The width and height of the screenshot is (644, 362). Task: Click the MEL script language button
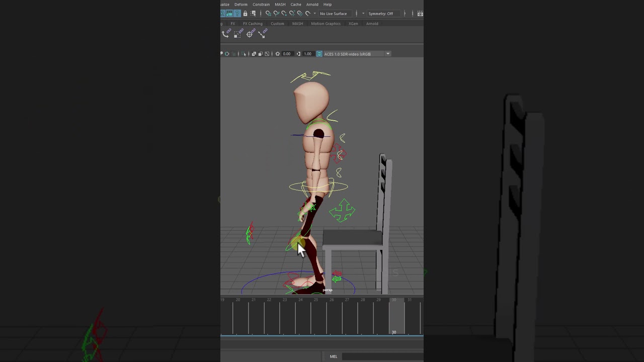[334, 356]
